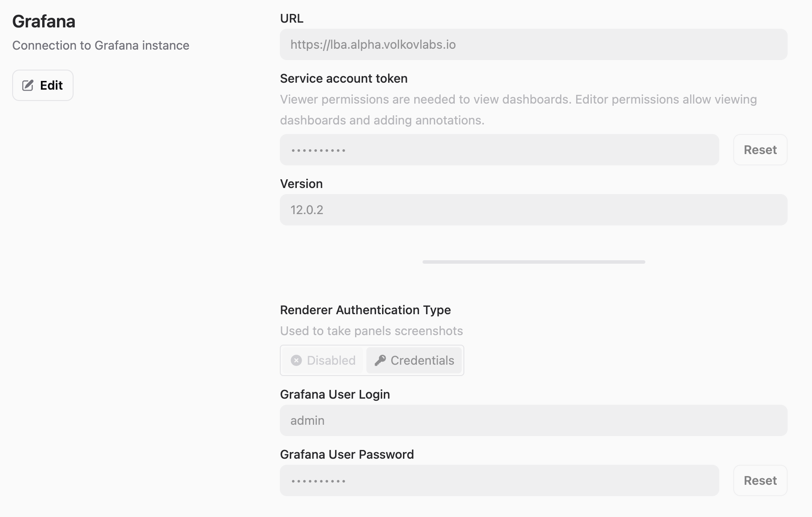Click 'Used to take panels screenshots' text
812x517 pixels.
372,331
